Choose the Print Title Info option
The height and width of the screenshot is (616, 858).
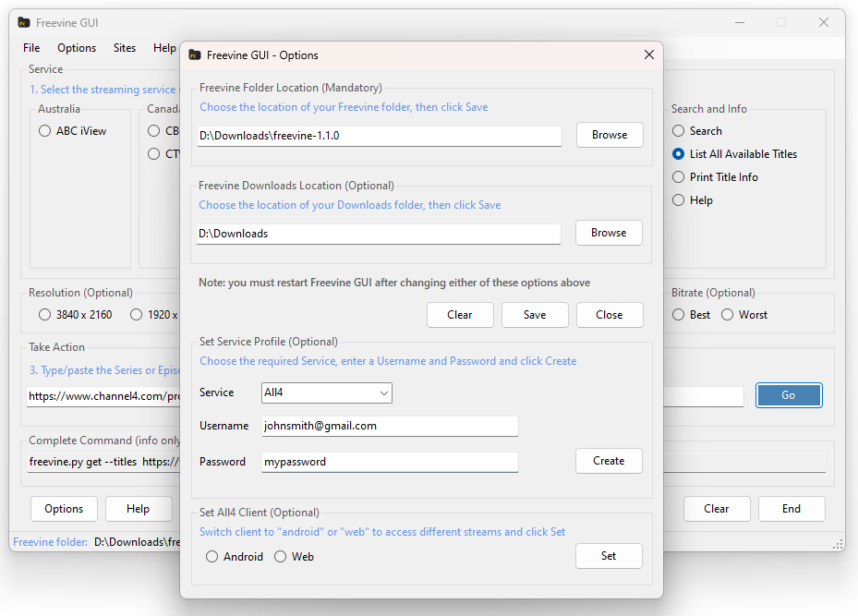[x=679, y=177]
